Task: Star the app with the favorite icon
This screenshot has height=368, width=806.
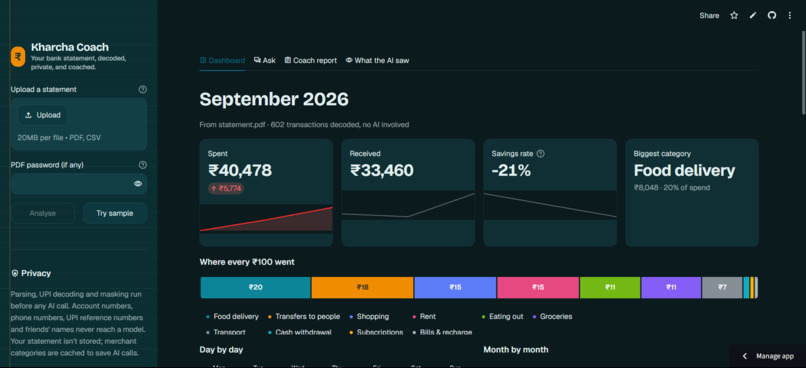Action: [734, 16]
